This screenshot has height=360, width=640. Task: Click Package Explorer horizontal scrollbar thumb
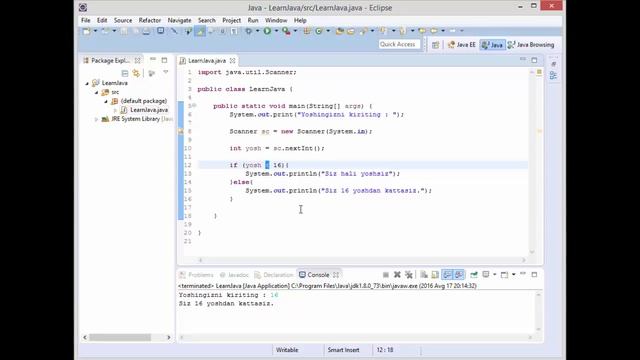[x=120, y=338]
